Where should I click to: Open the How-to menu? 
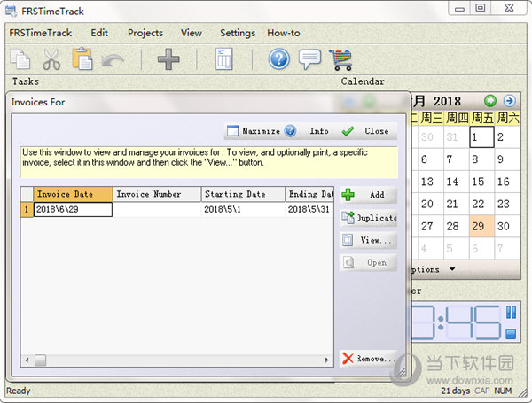(x=284, y=33)
